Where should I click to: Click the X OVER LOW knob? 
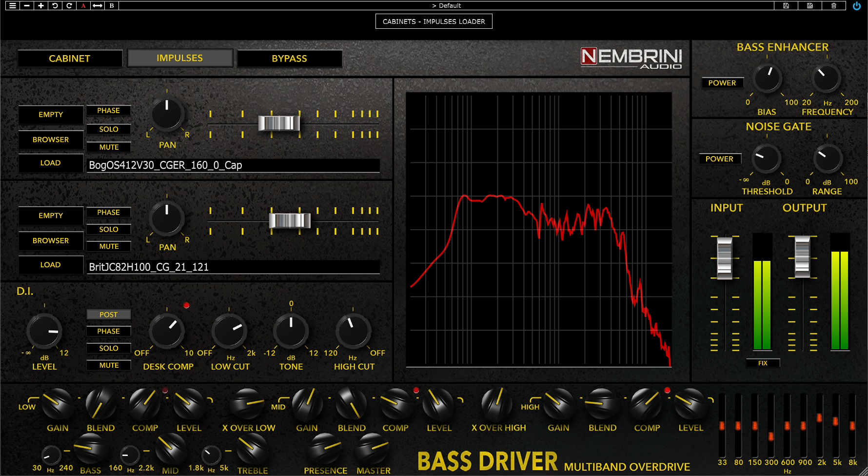coord(248,404)
